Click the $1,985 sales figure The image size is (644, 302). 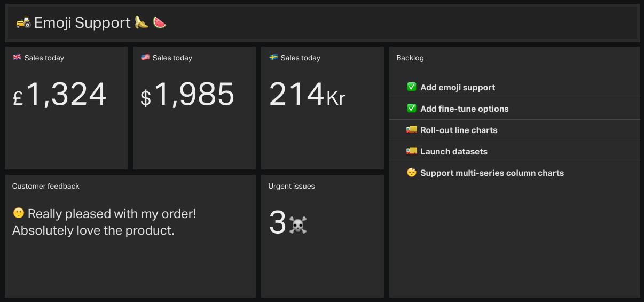point(187,95)
